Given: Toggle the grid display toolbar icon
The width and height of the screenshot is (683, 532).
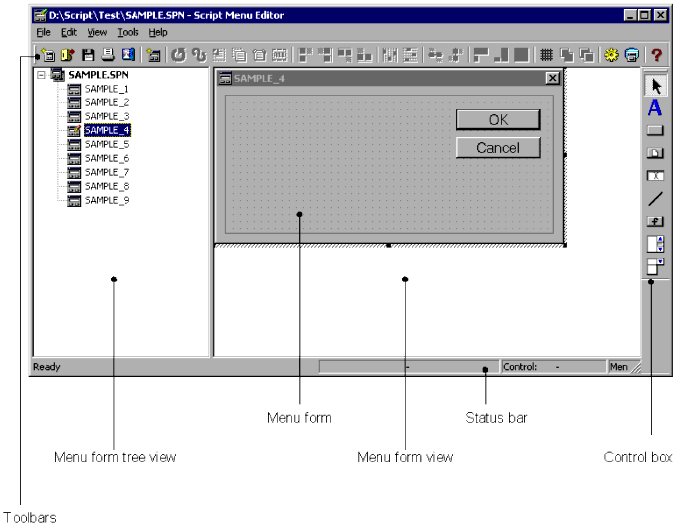Looking at the screenshot, I should 546,56.
